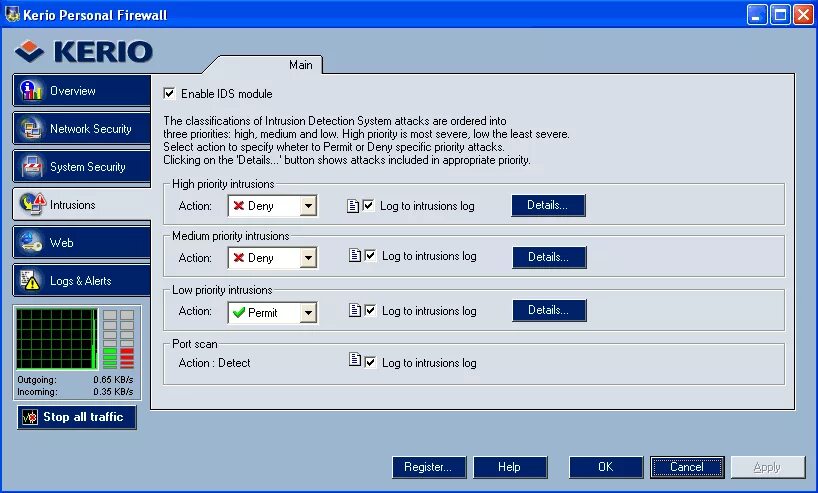Image resolution: width=818 pixels, height=493 pixels.
Task: Click the green check Permit icon for Low priority
Action: [x=238, y=312]
